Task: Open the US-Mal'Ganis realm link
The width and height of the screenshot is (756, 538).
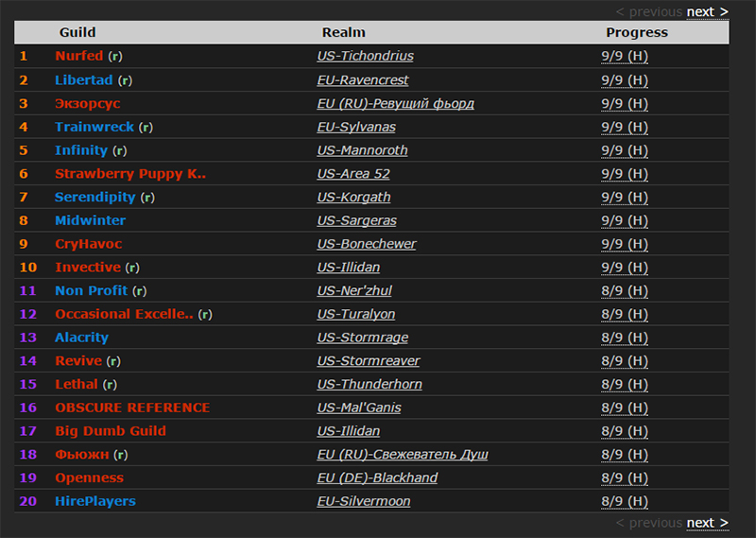Action: coord(359,408)
